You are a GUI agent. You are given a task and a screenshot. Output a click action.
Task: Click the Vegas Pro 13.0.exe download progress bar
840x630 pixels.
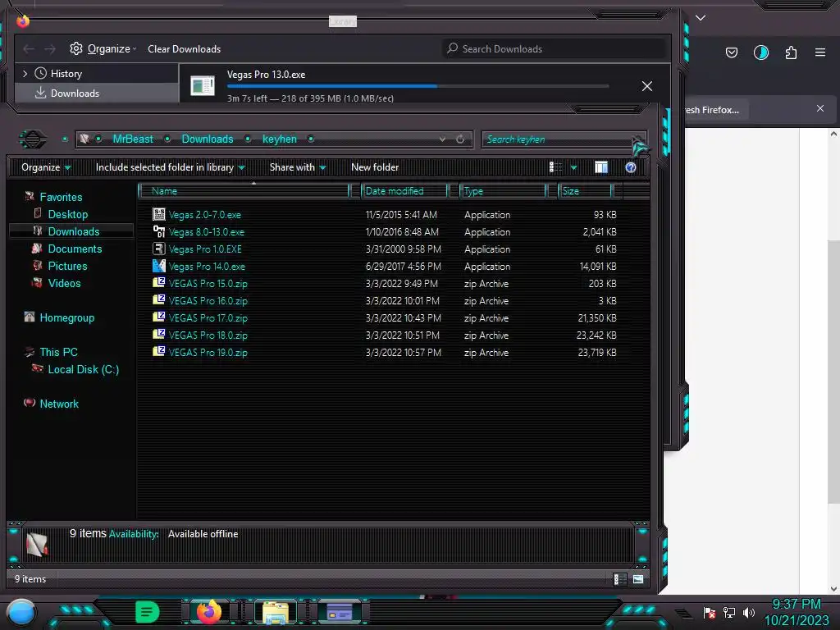click(418, 85)
